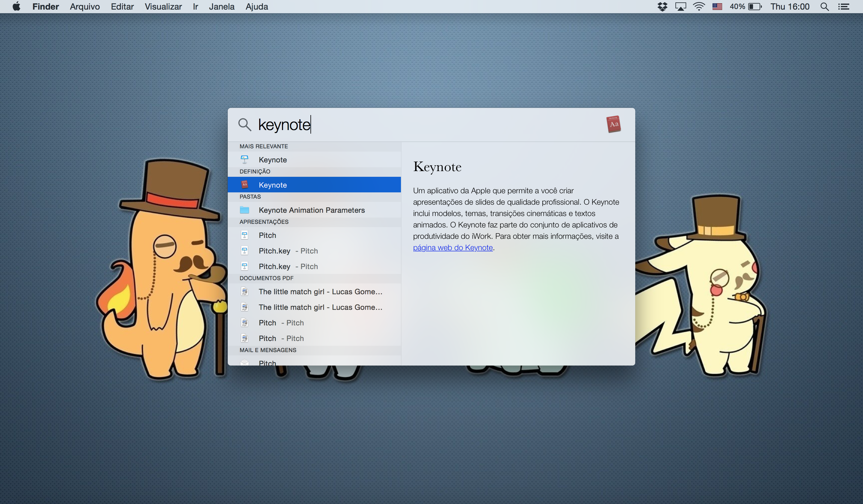Click Keynote file icon beside Pitch presentation

(245, 235)
